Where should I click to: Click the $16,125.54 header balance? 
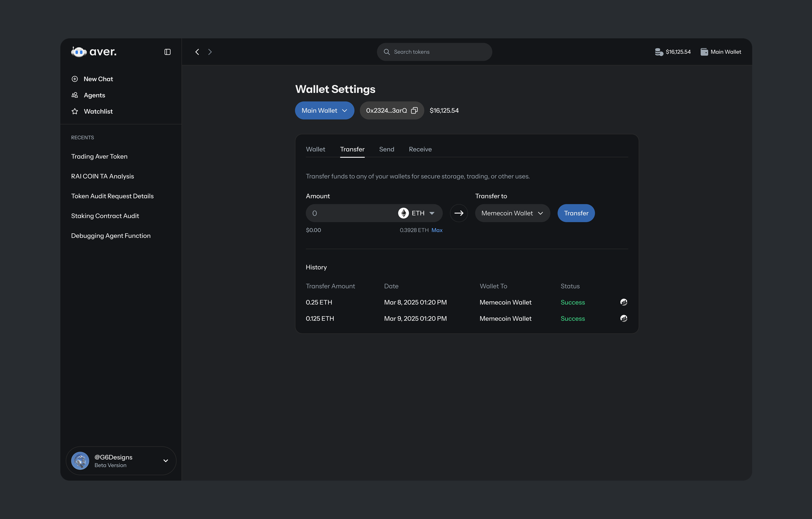pyautogui.click(x=678, y=52)
